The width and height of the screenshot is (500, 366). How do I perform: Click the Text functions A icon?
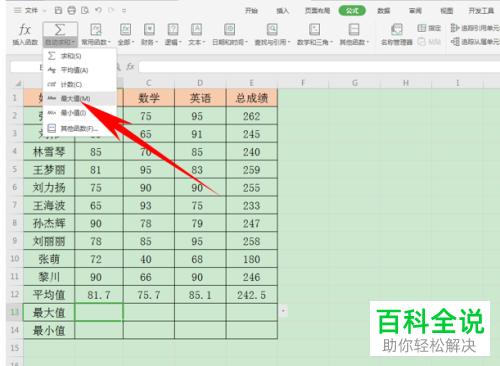(197, 30)
